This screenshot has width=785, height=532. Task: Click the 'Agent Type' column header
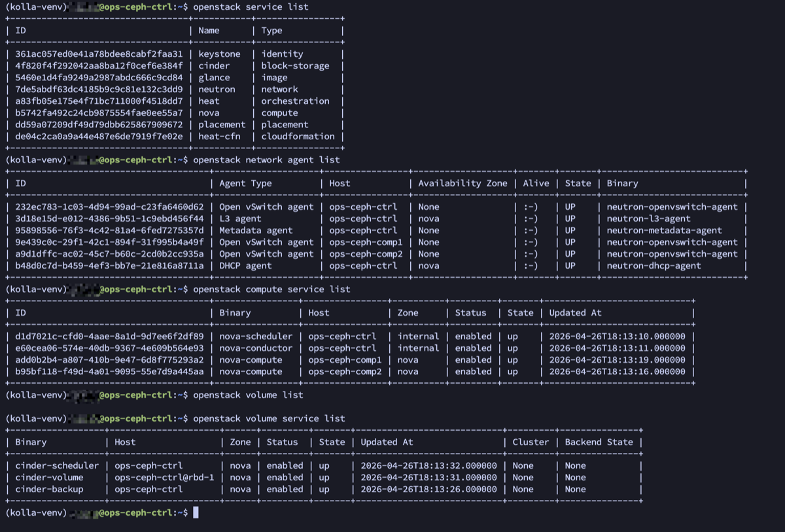coord(245,184)
